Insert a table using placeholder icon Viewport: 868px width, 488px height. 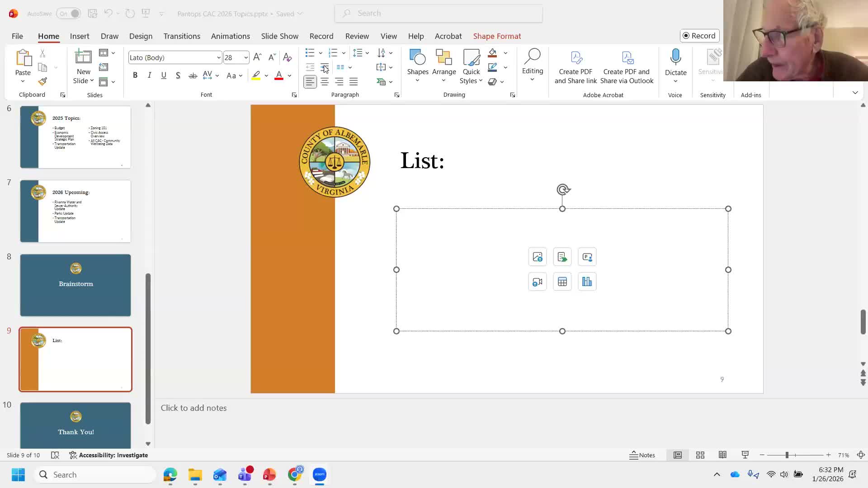pos(562,282)
